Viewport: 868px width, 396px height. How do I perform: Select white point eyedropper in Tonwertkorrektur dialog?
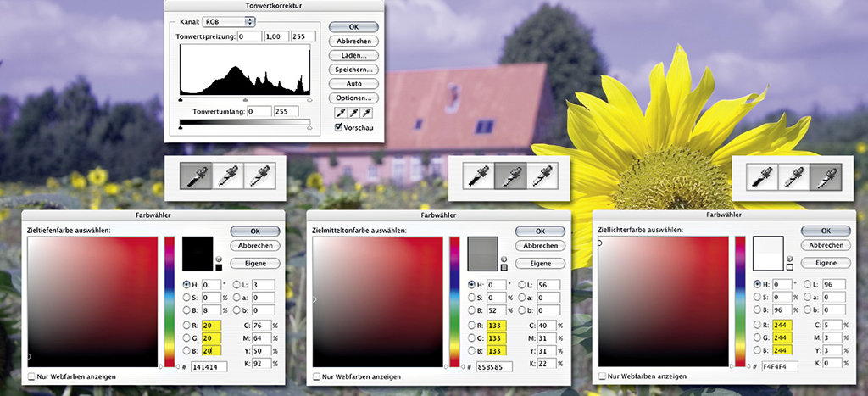click(367, 113)
